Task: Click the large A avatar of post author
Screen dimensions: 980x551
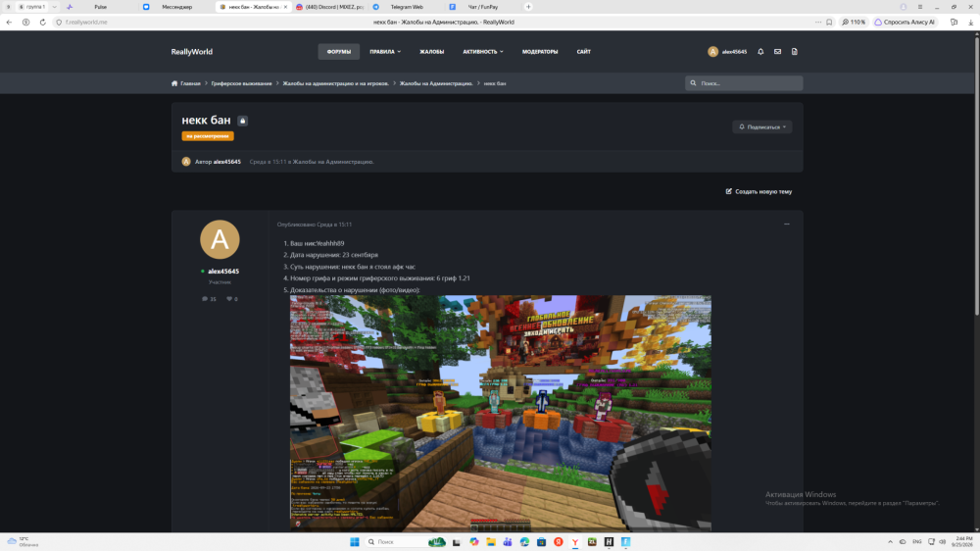Action: 220,239
